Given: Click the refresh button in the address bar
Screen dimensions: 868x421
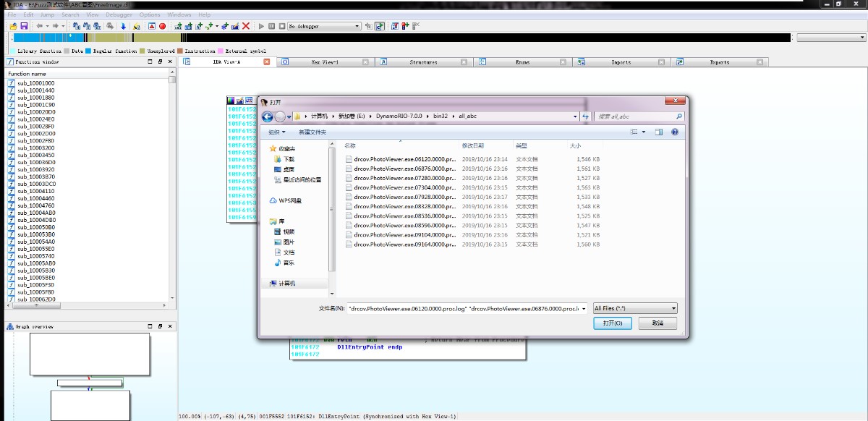Looking at the screenshot, I should tap(585, 116).
